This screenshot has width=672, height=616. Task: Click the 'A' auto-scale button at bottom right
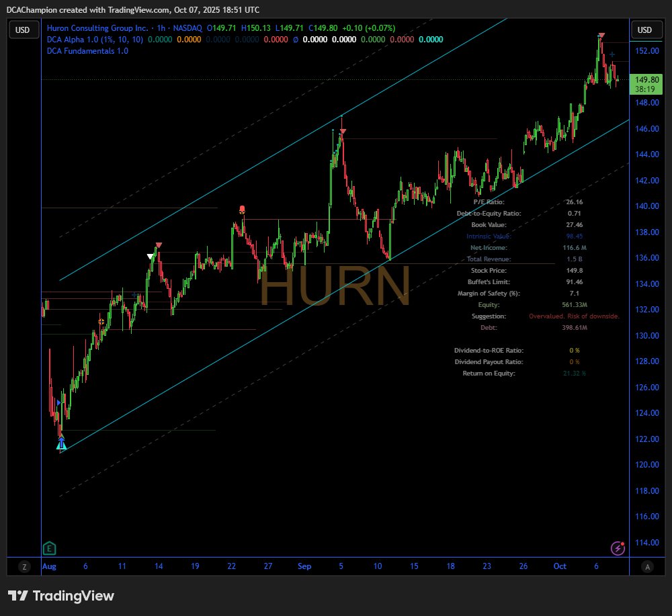pyautogui.click(x=647, y=567)
